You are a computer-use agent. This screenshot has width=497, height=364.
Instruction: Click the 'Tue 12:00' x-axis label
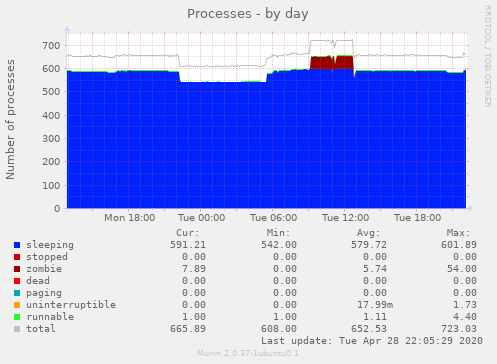point(346,218)
